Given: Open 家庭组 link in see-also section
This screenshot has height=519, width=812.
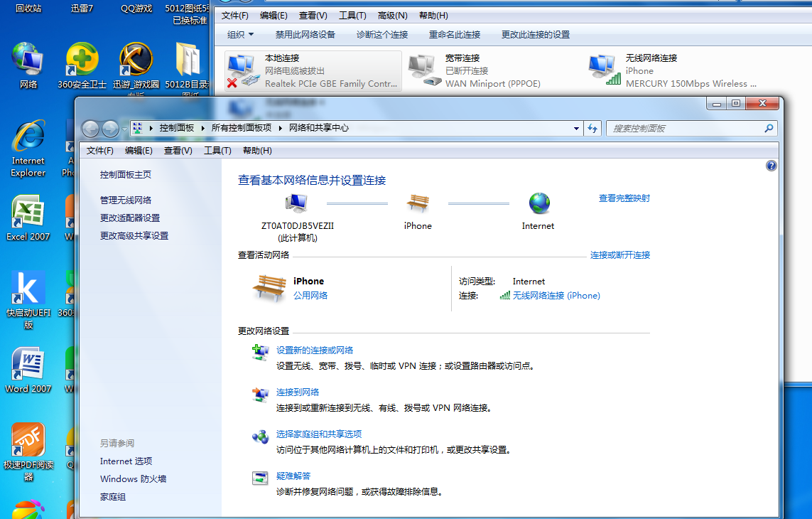Looking at the screenshot, I should pos(113,497).
